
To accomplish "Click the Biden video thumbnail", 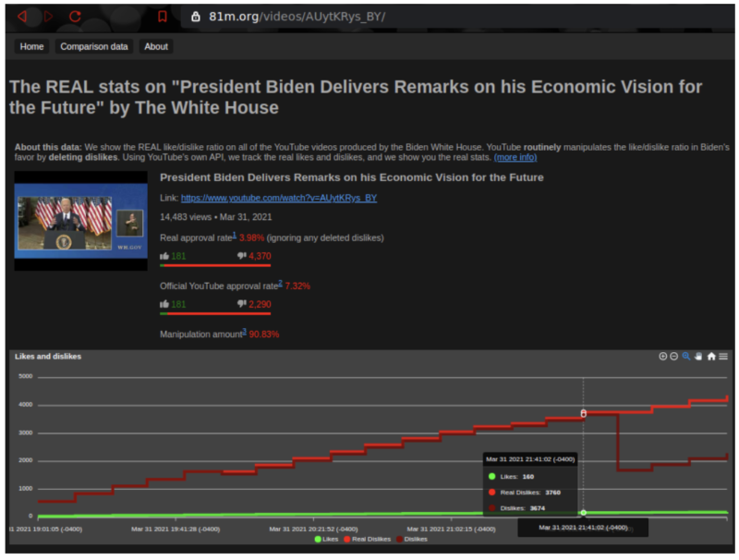I will click(80, 222).
